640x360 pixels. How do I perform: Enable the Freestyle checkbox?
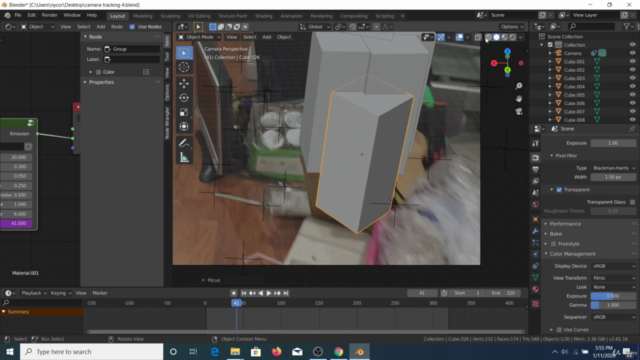pos(553,244)
